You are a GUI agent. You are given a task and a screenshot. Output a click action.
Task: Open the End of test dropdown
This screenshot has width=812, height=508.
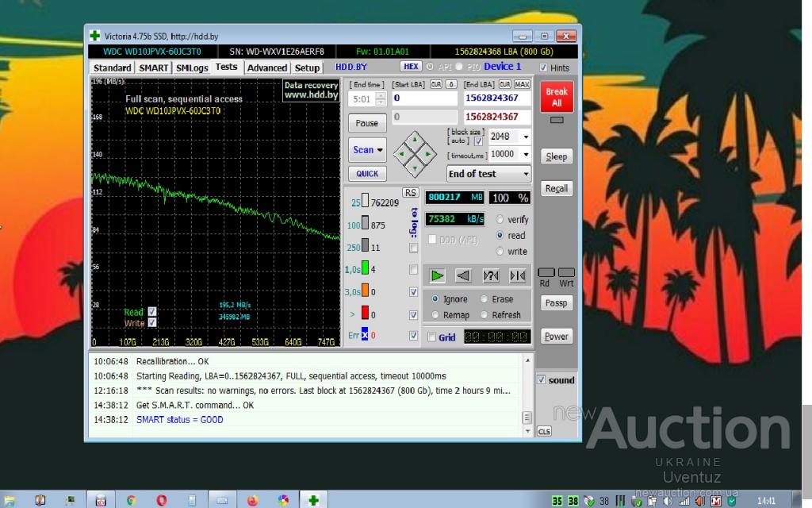tap(488, 174)
